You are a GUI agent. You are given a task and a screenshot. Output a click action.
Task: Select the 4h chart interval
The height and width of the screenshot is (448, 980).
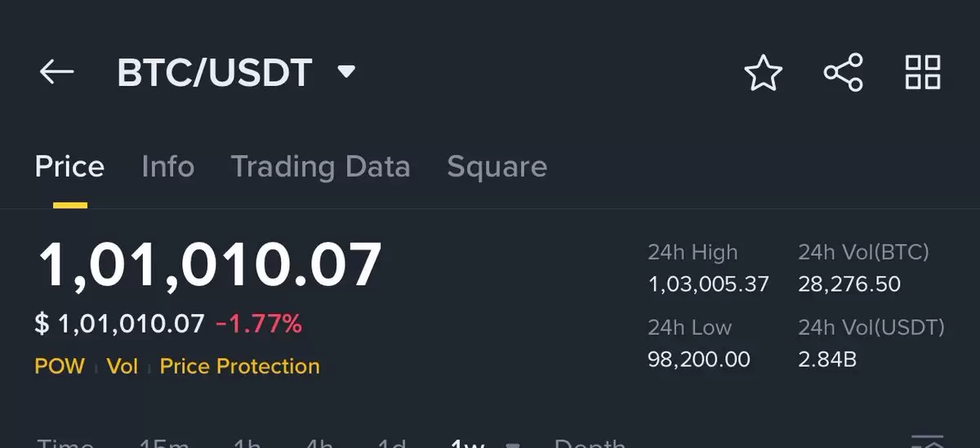(x=318, y=444)
